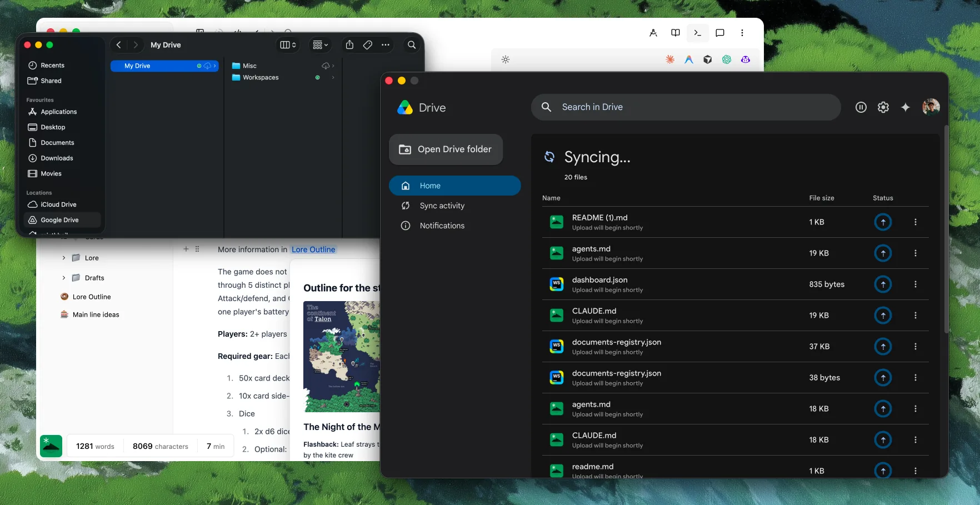Click Open Drive folder button
980x505 pixels.
[x=446, y=149]
